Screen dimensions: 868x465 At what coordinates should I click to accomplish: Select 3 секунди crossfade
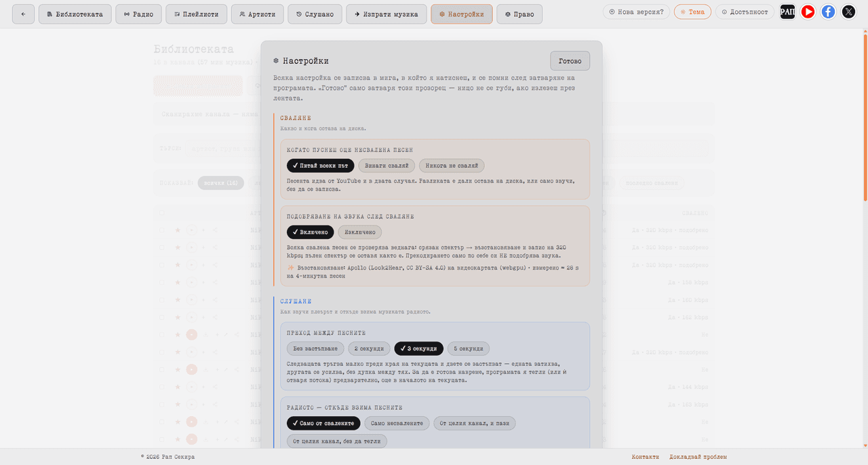418,349
